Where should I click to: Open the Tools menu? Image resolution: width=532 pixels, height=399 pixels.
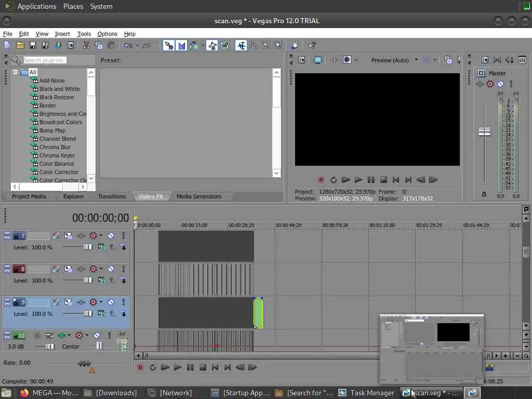tap(84, 34)
